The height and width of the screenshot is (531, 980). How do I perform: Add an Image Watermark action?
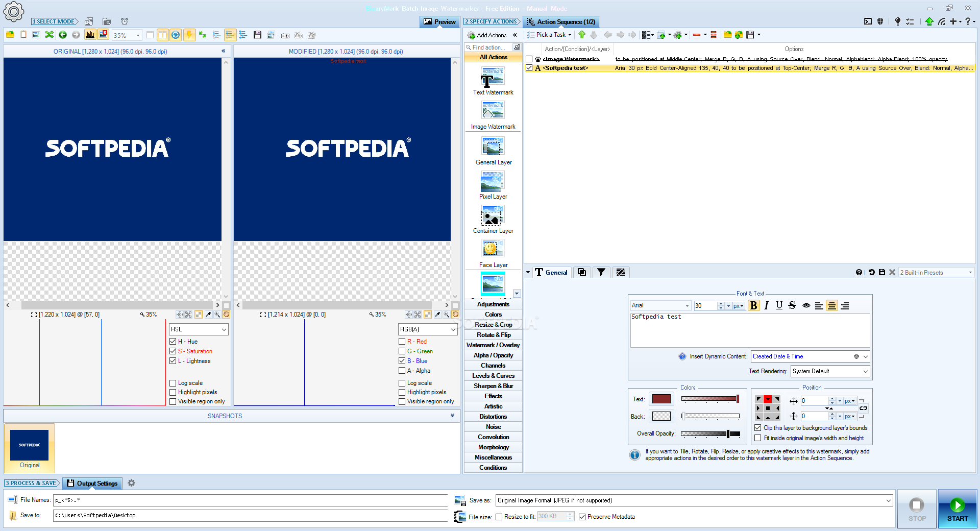(493, 115)
